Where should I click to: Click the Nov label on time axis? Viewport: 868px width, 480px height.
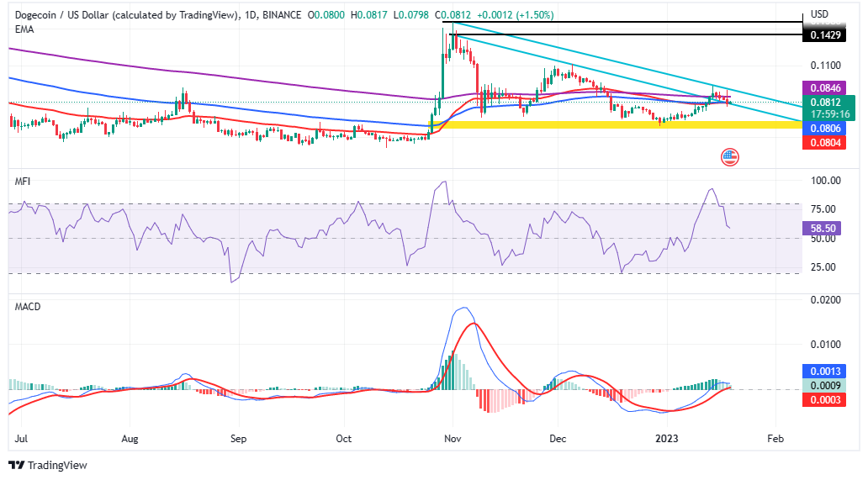click(x=453, y=439)
